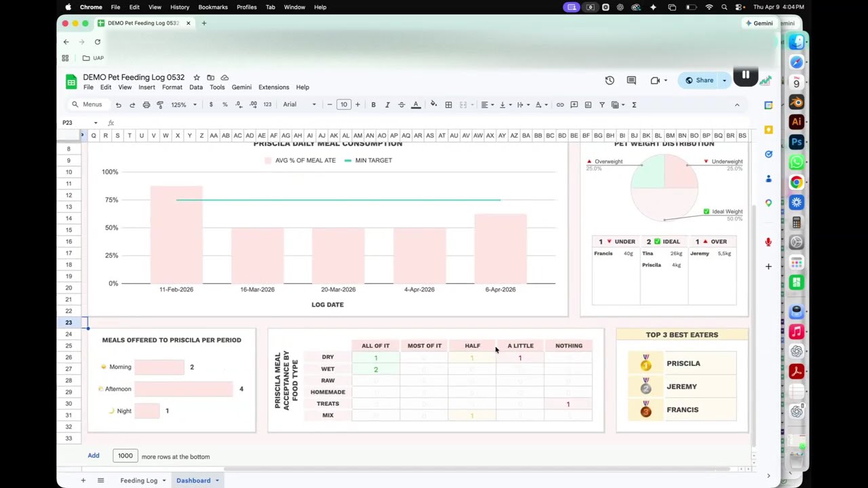Image resolution: width=868 pixels, height=488 pixels.
Task: Open the Arial font dropdown
Action: pos(299,105)
